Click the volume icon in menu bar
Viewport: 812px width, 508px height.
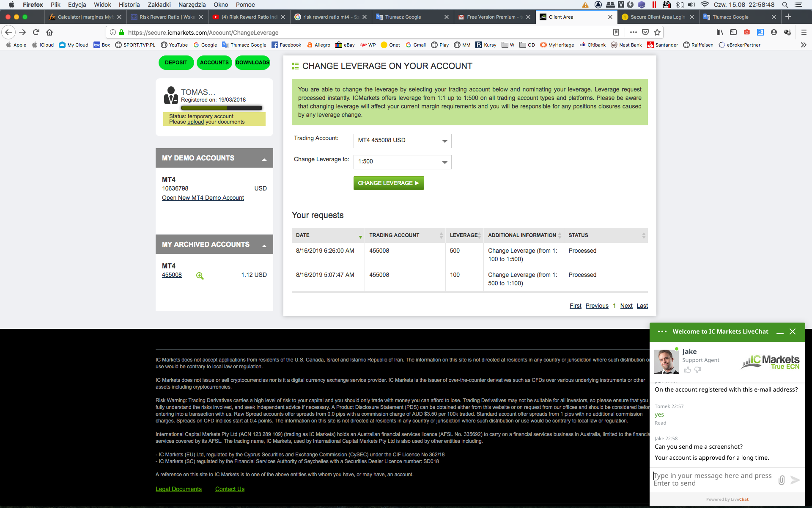point(691,5)
